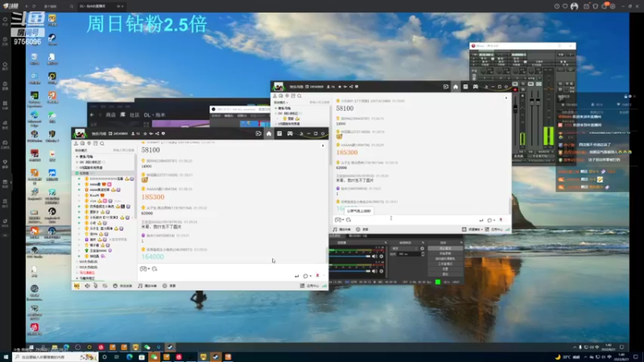Click the play accompaniment button in back YY
644x362 pixels.
click(x=341, y=229)
